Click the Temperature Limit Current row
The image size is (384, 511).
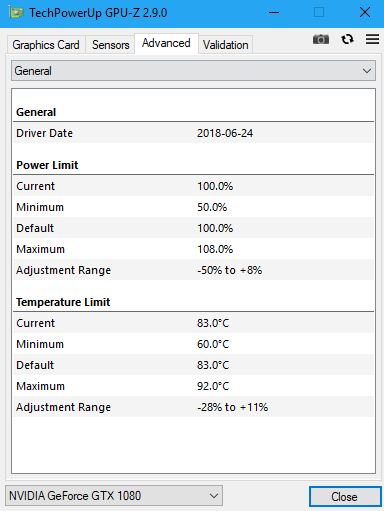(193, 323)
